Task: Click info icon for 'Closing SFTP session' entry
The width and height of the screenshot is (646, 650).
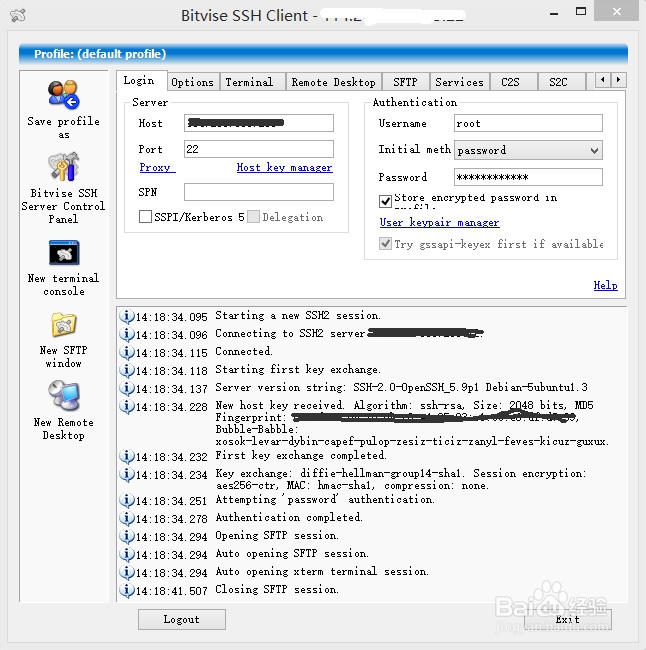Action: (126, 590)
